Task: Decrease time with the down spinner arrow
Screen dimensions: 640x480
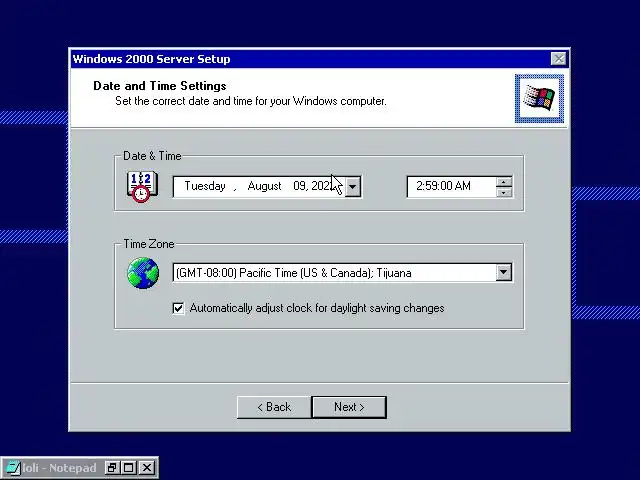Action: (x=504, y=192)
